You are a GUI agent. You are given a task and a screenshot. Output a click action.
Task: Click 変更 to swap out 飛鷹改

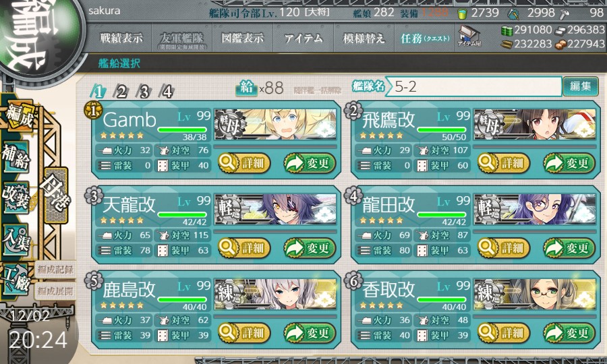click(569, 163)
